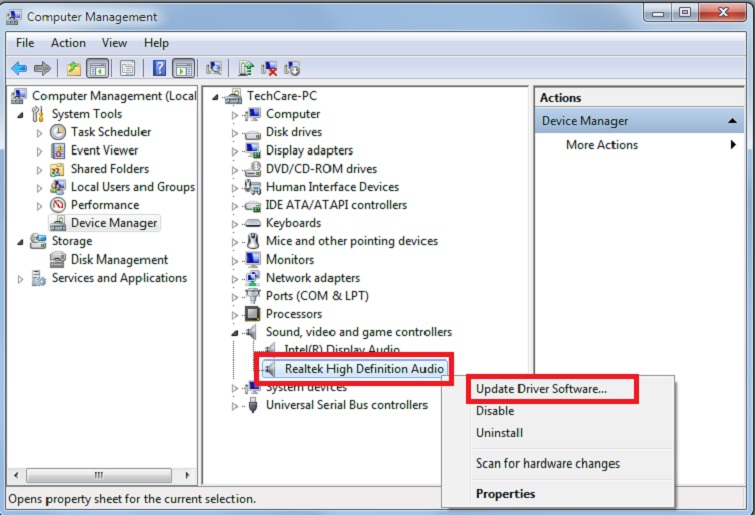
Task: Click the Up one level folder icon
Action: click(x=73, y=68)
